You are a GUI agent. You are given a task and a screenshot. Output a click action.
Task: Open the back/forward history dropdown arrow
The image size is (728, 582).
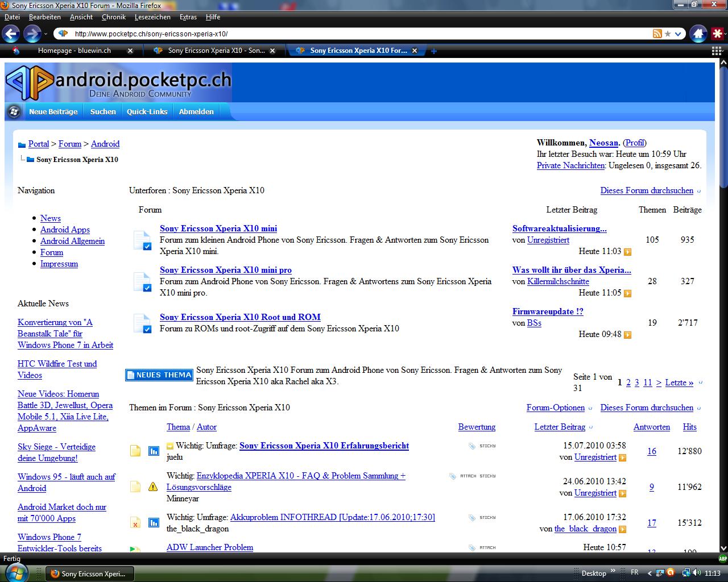coord(46,34)
